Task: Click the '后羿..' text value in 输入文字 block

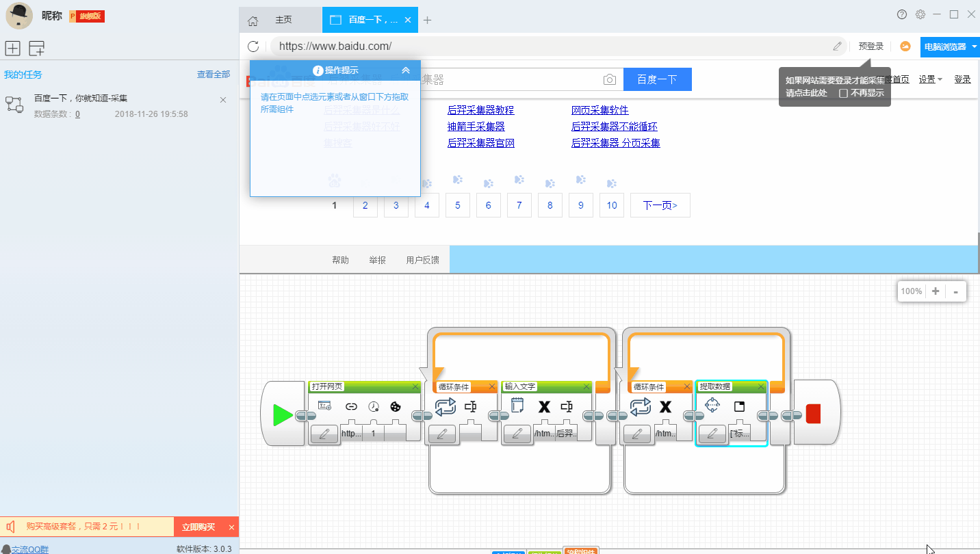Action: [x=565, y=434]
